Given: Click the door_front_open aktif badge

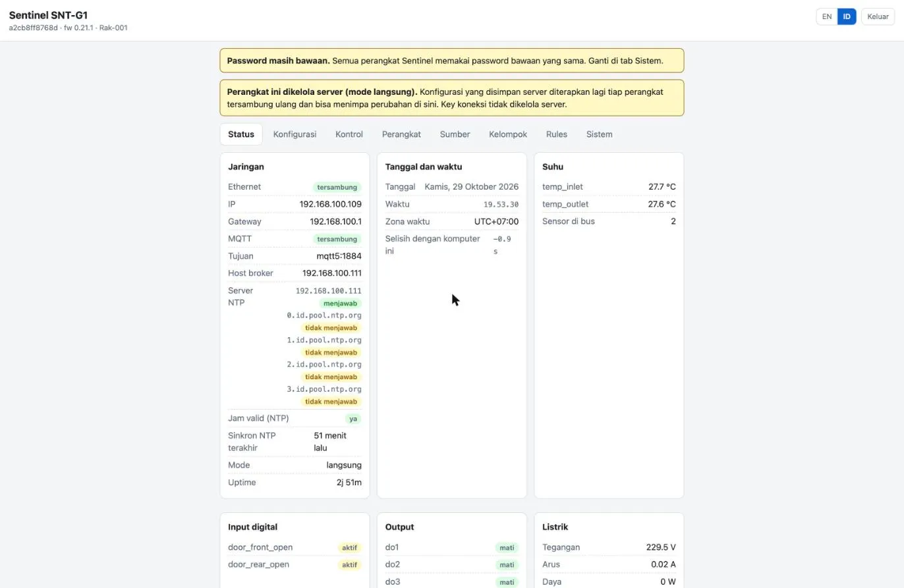Looking at the screenshot, I should pos(349,548).
